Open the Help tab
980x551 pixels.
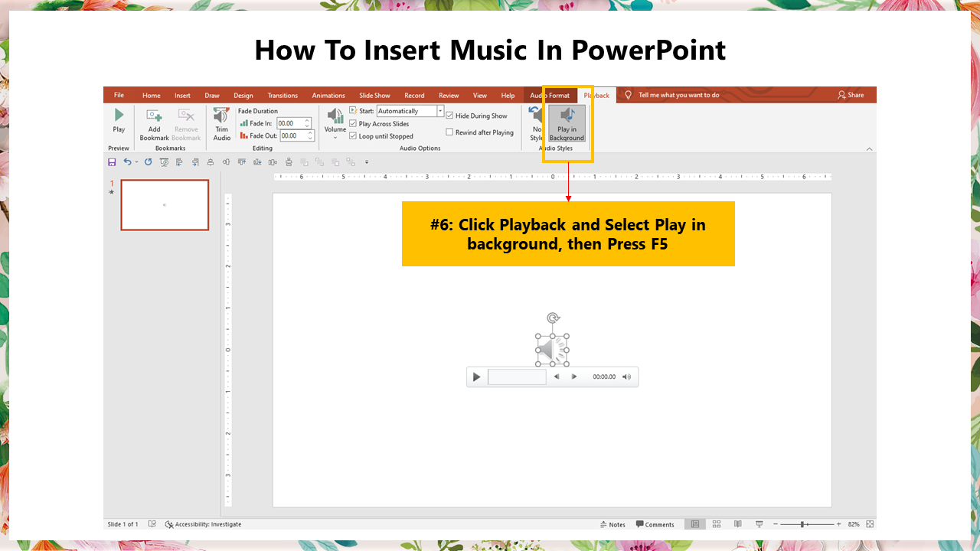click(x=508, y=95)
